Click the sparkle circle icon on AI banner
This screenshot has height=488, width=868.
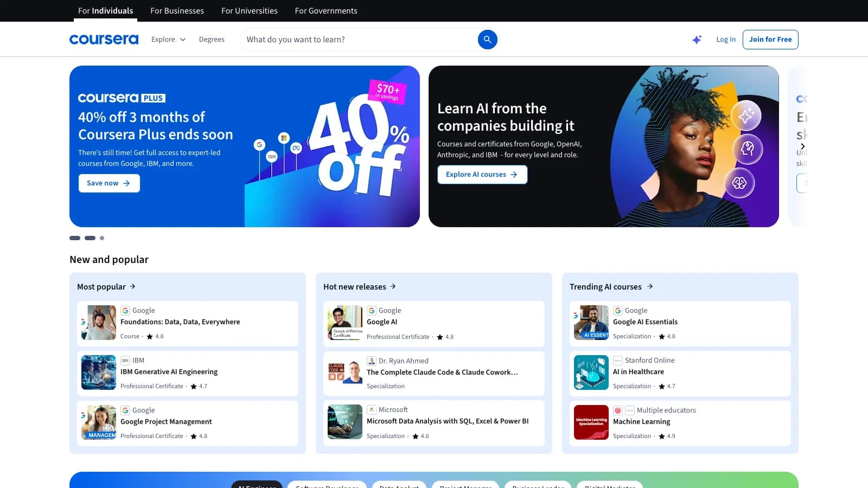(746, 115)
